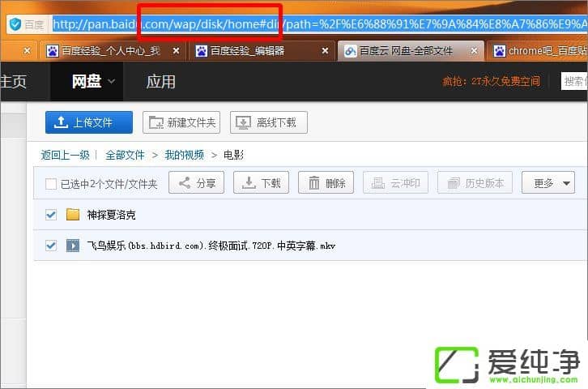Open the 应用 navigation menu item
588x389 pixels.
160,81
